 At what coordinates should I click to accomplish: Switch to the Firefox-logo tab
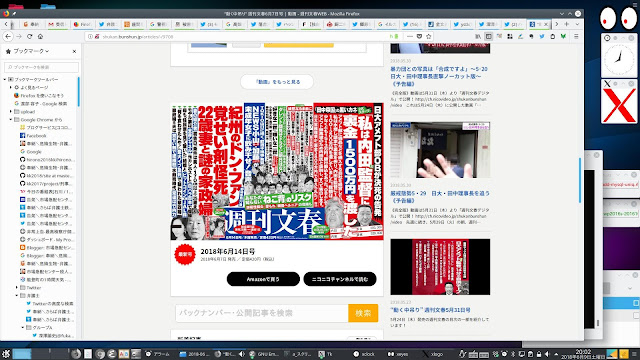pyautogui.click(x=82, y=24)
